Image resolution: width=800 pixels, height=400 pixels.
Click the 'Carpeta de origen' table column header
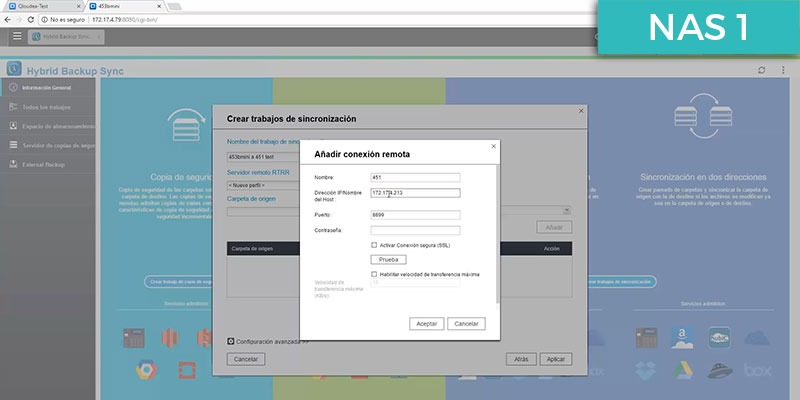coord(252,248)
